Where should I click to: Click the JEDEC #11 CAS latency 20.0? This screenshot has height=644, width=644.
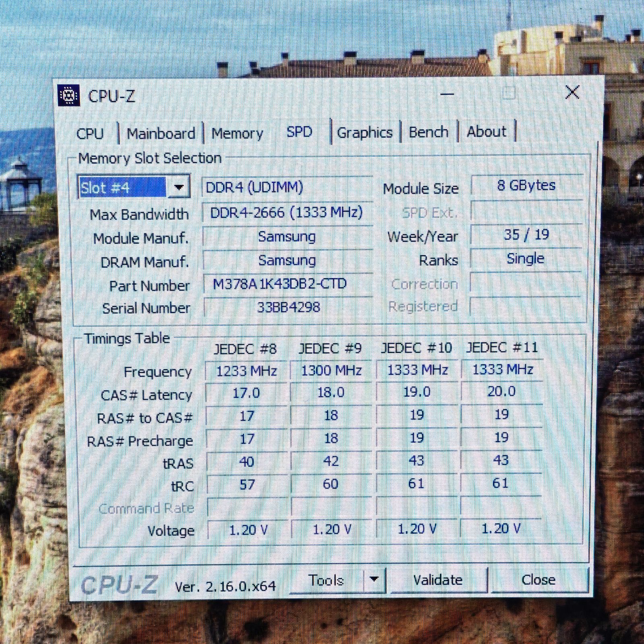point(502,391)
